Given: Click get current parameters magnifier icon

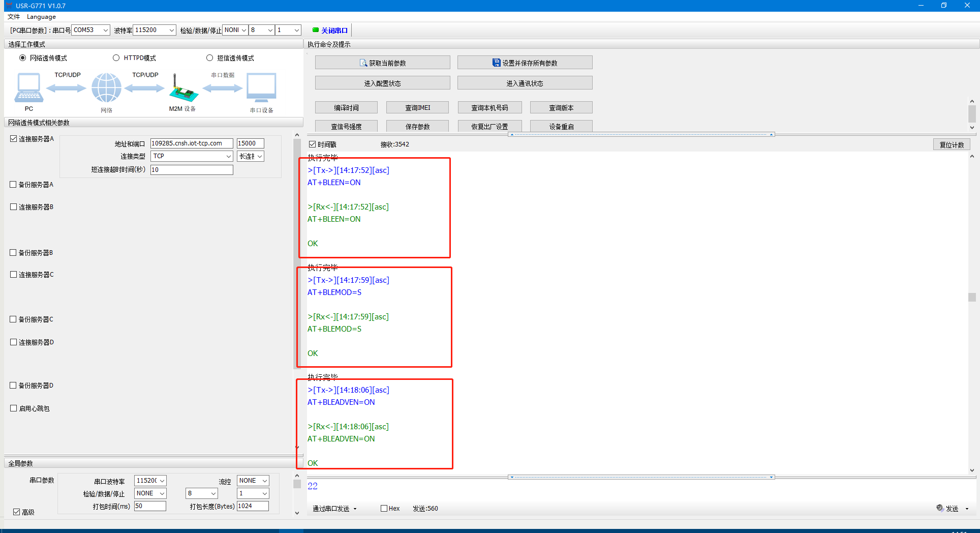Looking at the screenshot, I should click(363, 63).
